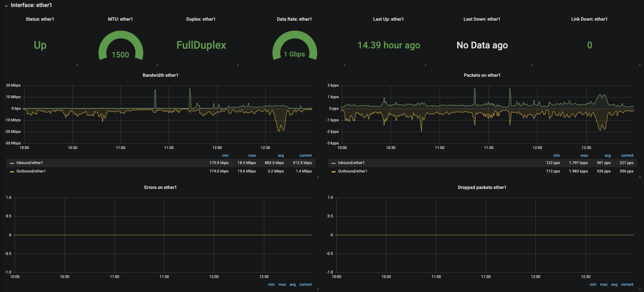Image resolution: width=644 pixels, height=292 pixels.
Task: Open the Dropped packets ether1 panel title menu
Action: coord(482,188)
